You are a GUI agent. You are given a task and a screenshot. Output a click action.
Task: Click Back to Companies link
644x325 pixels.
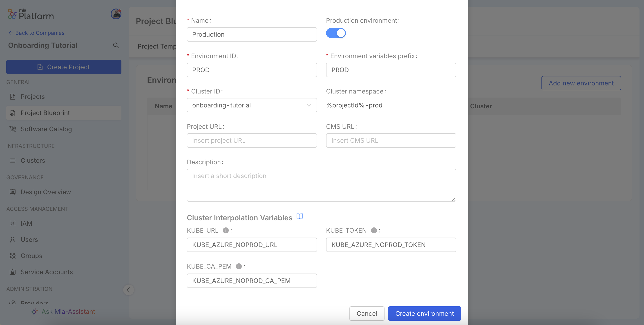coord(36,33)
